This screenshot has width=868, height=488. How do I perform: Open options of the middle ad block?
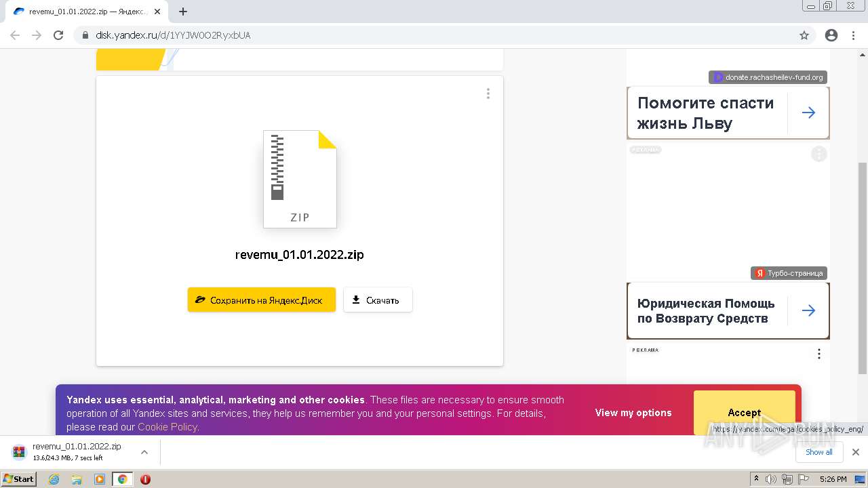(x=819, y=154)
